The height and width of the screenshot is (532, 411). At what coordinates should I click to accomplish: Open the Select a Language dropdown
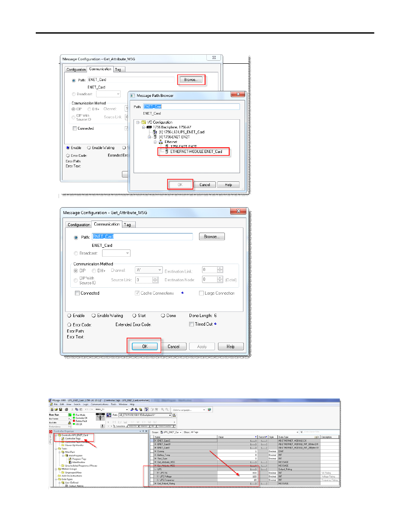click(x=204, y=410)
